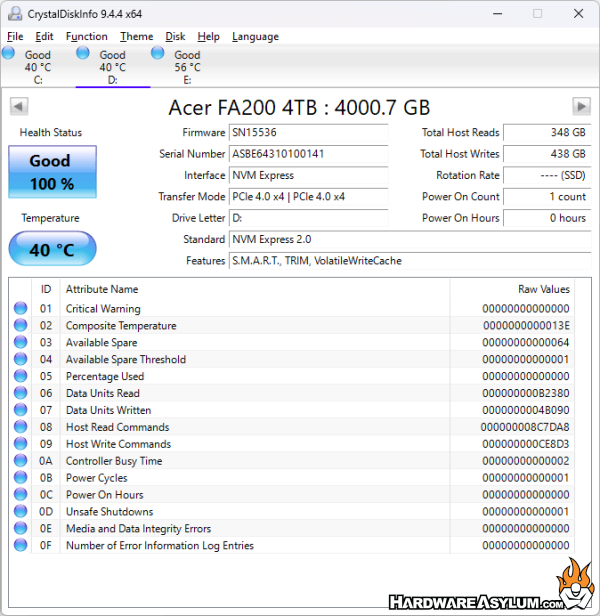Click the Acer FA200 4TB disk title

[x=299, y=107]
